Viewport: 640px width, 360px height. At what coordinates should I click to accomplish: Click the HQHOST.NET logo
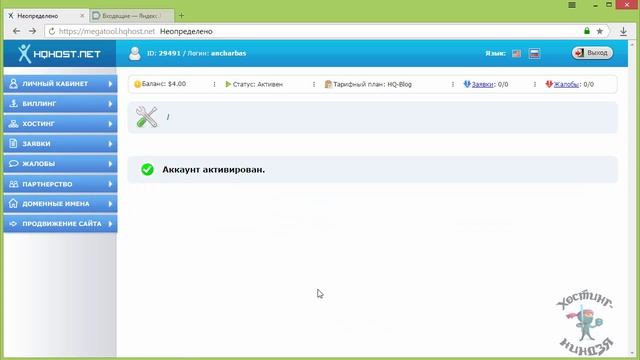click(59, 53)
